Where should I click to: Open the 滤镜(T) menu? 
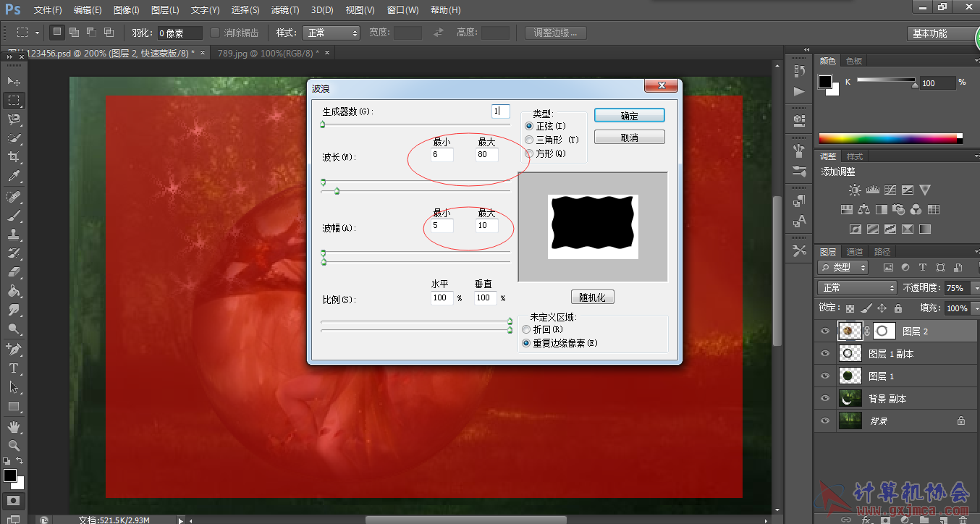pos(285,10)
